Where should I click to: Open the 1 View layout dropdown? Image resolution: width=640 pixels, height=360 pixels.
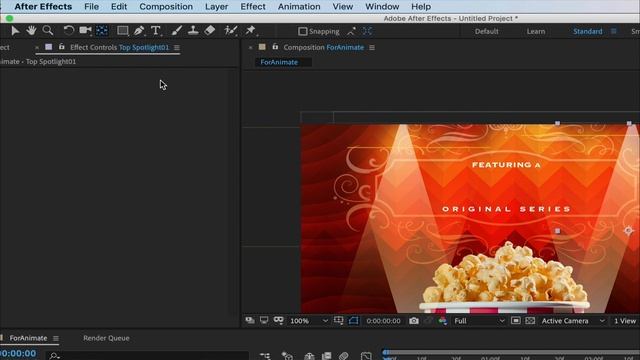625,321
